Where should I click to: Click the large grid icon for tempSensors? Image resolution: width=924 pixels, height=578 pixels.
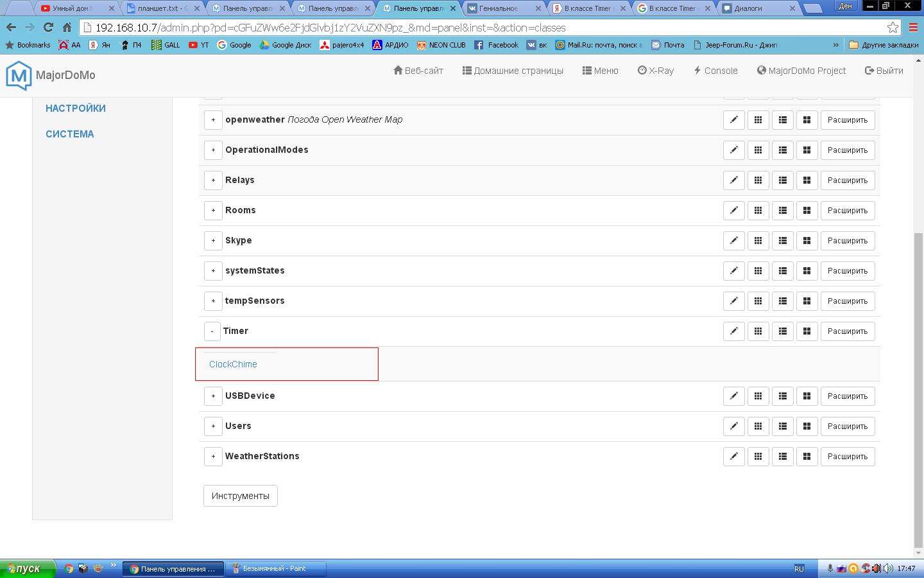[x=807, y=301]
